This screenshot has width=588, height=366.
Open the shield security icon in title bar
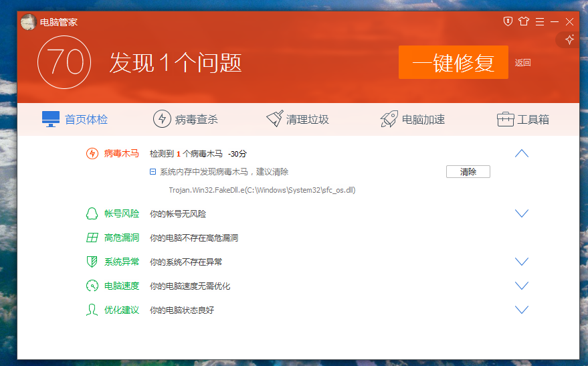pyautogui.click(x=508, y=21)
